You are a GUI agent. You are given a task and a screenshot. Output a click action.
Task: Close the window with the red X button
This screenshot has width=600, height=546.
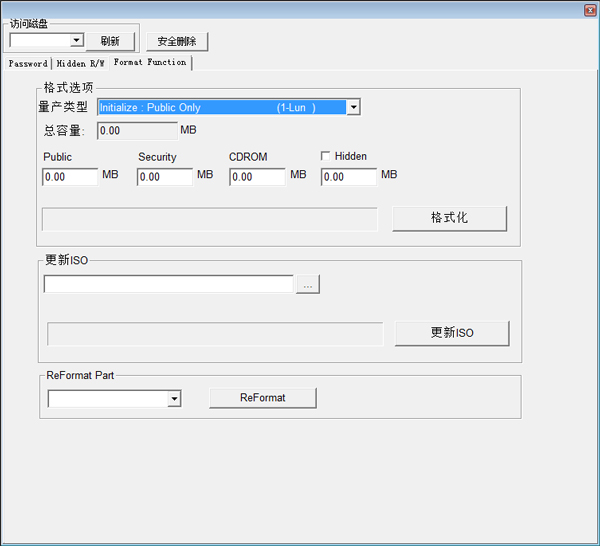coord(590,10)
